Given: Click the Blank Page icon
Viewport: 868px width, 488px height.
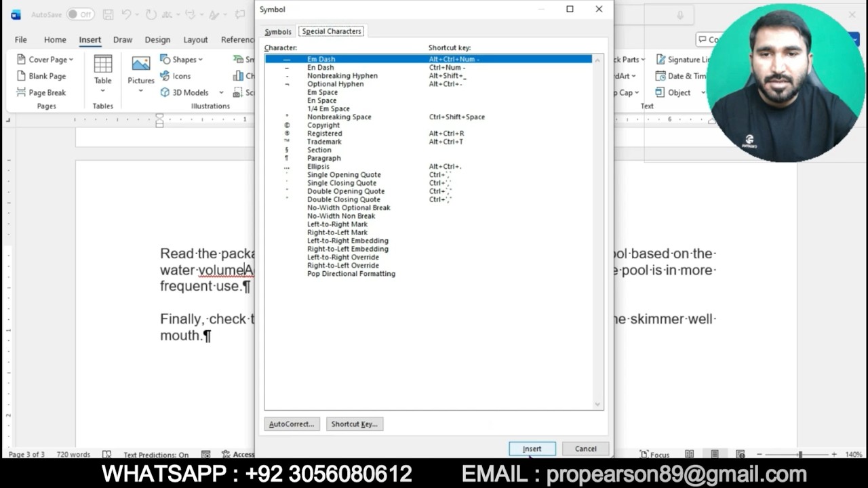Looking at the screenshot, I should pos(22,76).
